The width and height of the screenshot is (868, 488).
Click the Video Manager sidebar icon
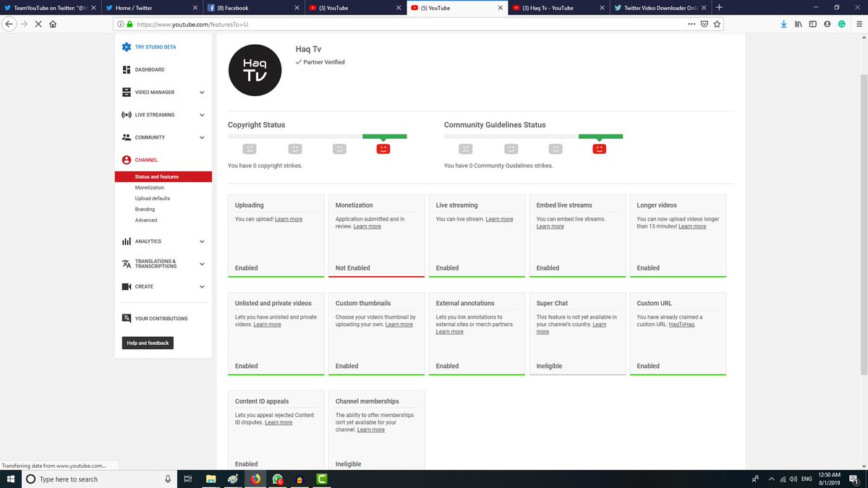click(127, 92)
